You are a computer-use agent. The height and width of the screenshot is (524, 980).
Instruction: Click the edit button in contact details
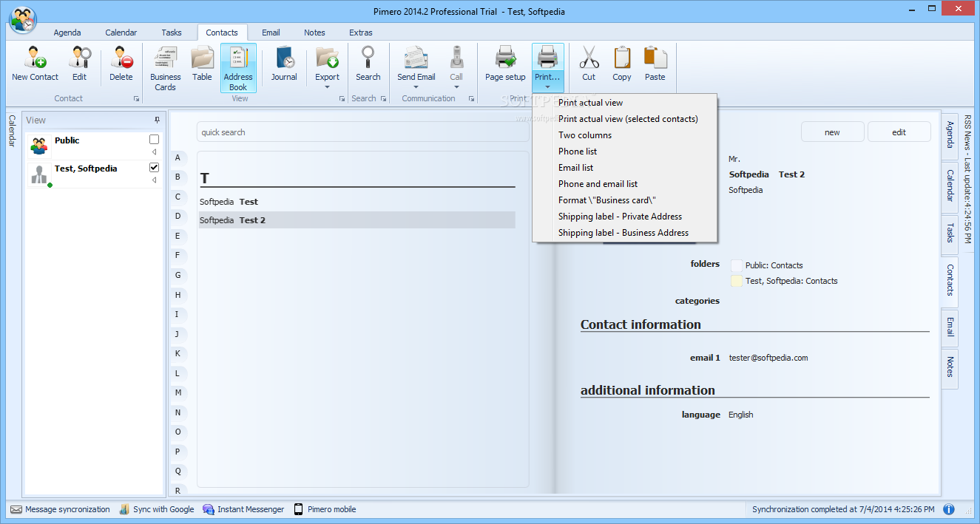(899, 132)
